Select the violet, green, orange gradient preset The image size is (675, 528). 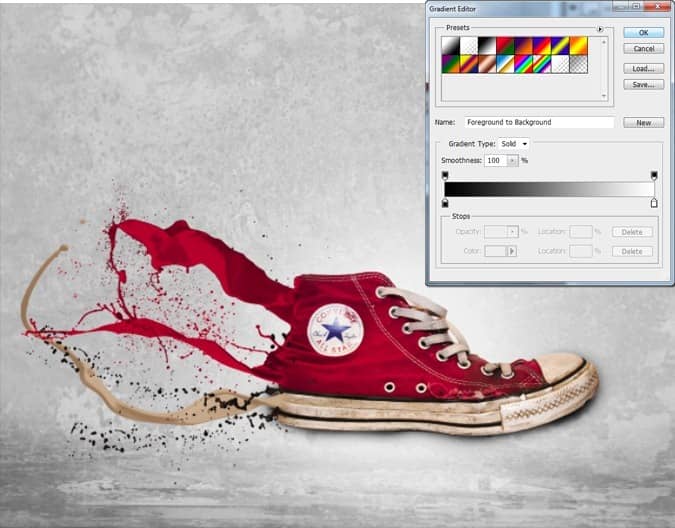coord(450,64)
